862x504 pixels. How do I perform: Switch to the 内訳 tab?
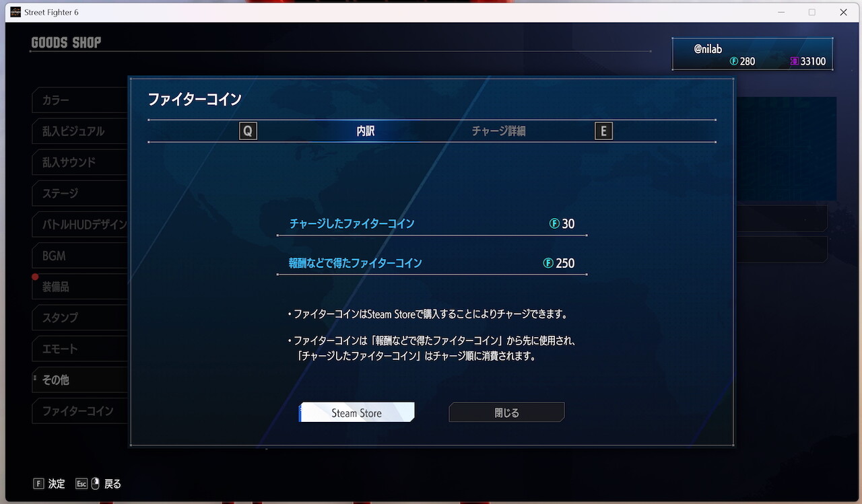(x=366, y=131)
